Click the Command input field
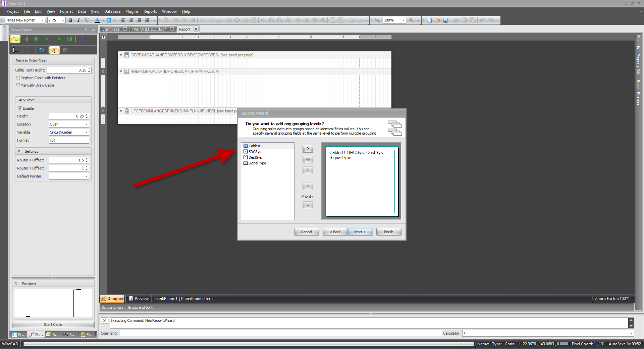The width and height of the screenshot is (644, 349). click(281, 333)
